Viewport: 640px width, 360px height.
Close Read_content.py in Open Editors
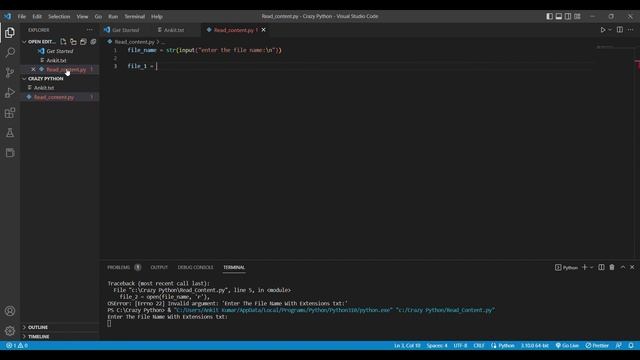point(33,69)
